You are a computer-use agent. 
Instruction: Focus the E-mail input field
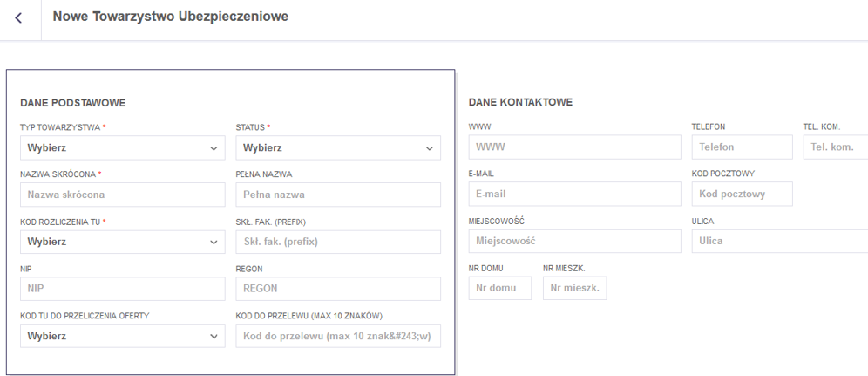pos(574,194)
